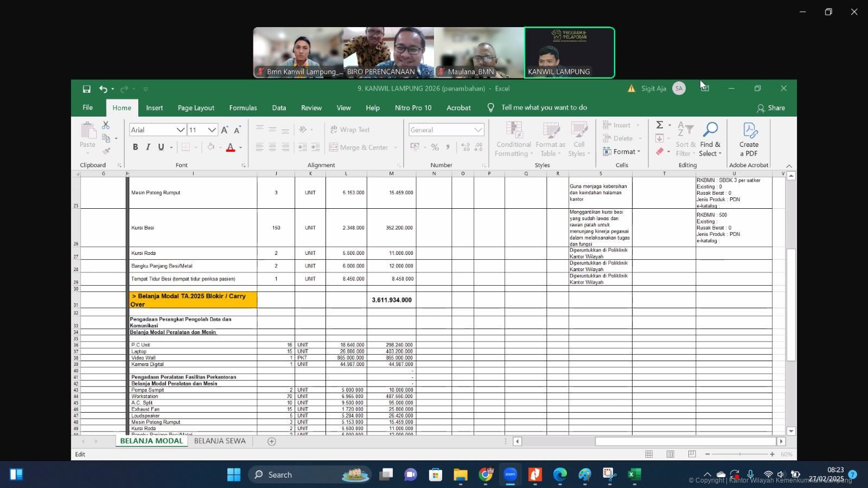The width and height of the screenshot is (868, 488).
Task: Open the General number format dropdown
Action: pos(478,130)
